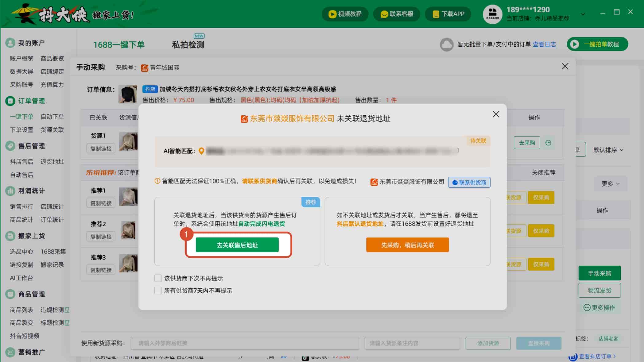Click the 货源备注内容 input field
The width and height of the screenshot is (644, 362).
point(412,343)
